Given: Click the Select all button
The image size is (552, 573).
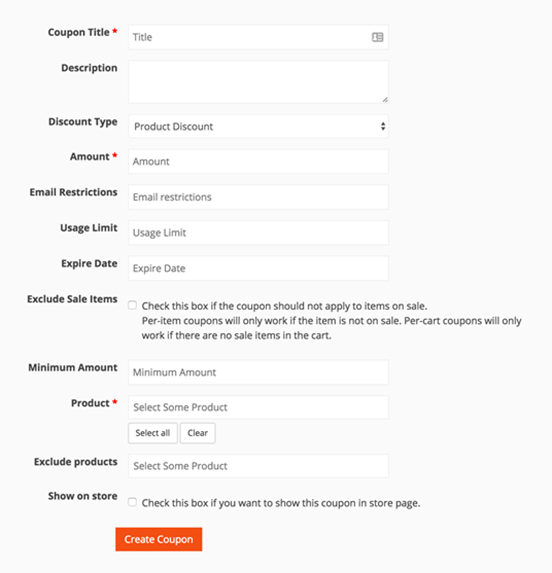Looking at the screenshot, I should coord(153,433).
